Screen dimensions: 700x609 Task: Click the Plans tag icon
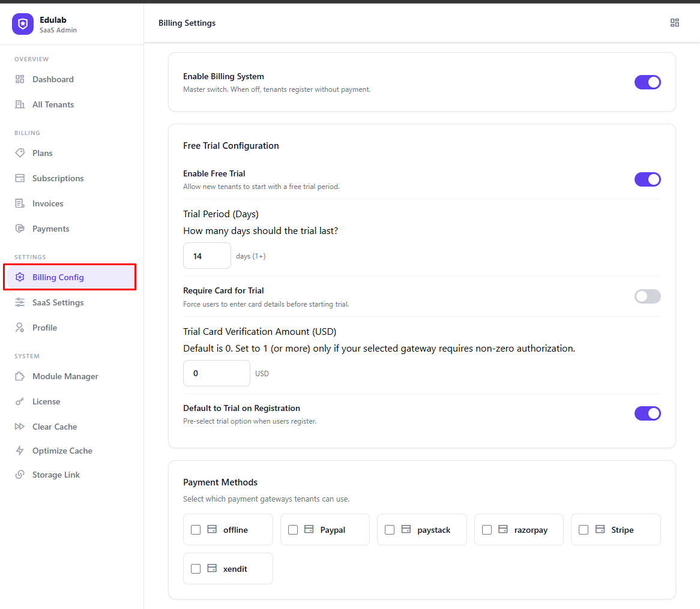[x=19, y=153]
